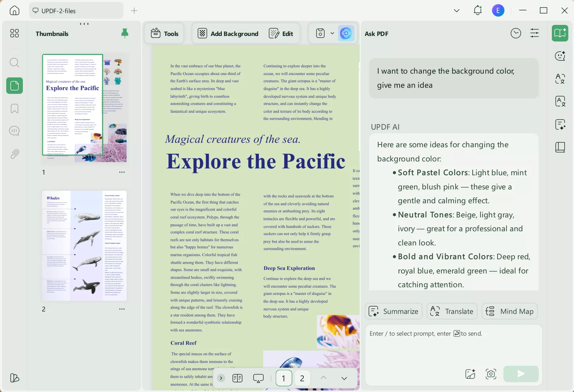Click the Mind Map prompt button
The height and width of the screenshot is (392, 574).
click(510, 311)
